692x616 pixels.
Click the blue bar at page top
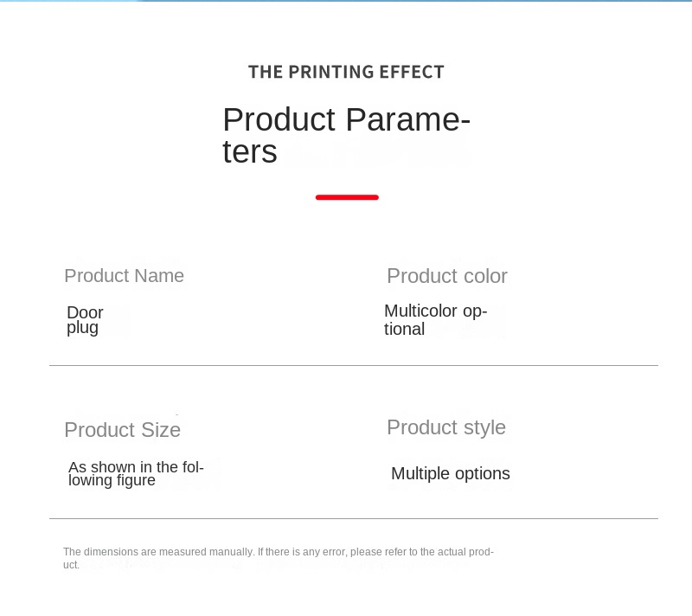[x=346, y=1]
